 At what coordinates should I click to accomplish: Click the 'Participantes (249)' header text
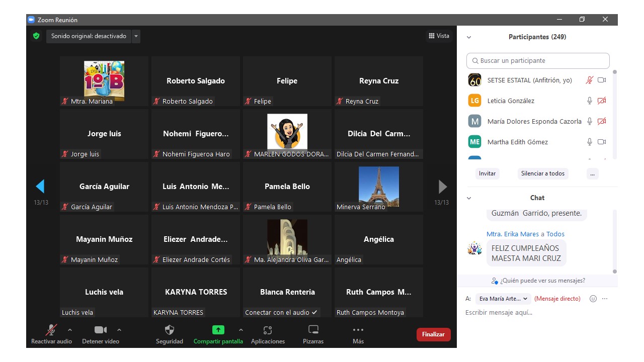tap(537, 37)
